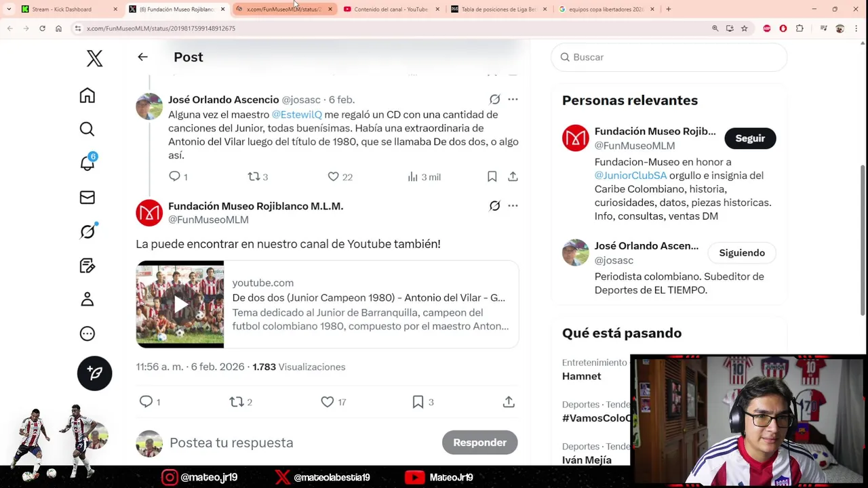Bookmark this page with star icon
The height and width of the screenshot is (488, 868).
click(x=744, y=28)
